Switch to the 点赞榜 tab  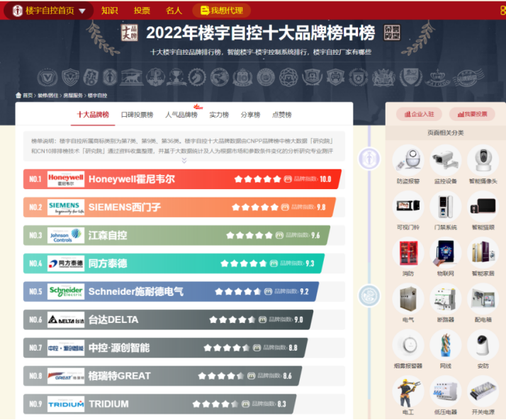pyautogui.click(x=282, y=115)
